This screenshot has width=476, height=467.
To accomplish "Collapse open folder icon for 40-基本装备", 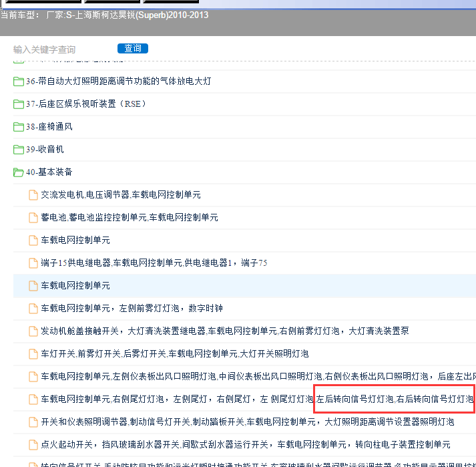I will [19, 172].
